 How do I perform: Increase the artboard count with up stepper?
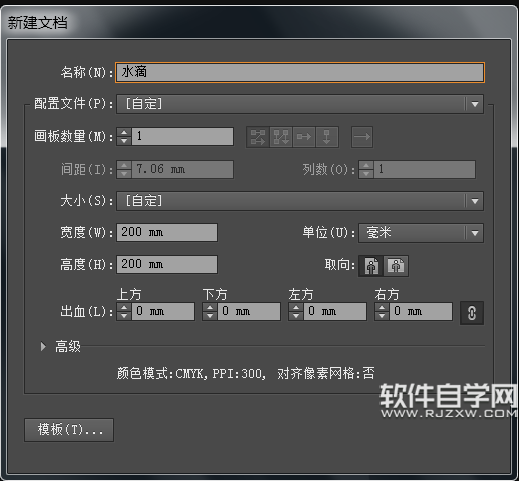(124, 132)
